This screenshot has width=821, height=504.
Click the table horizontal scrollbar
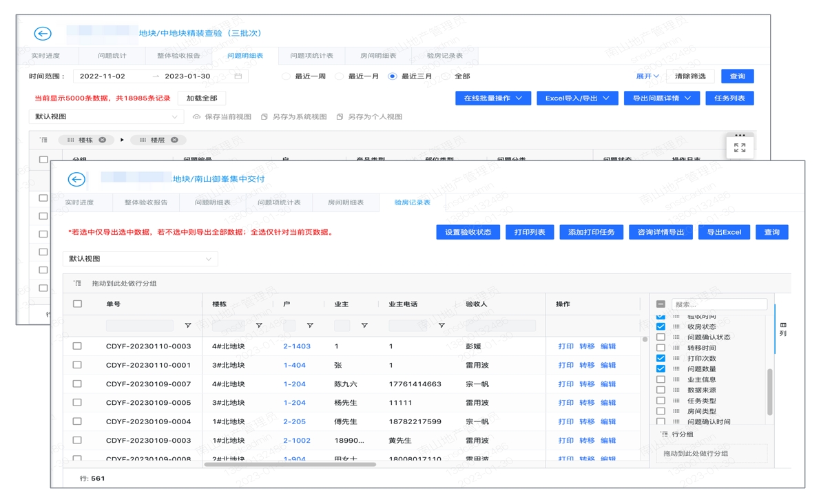pos(290,464)
